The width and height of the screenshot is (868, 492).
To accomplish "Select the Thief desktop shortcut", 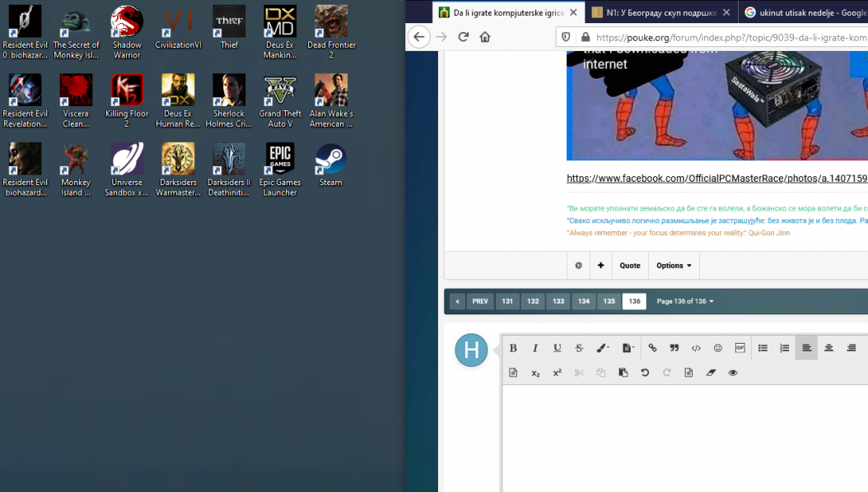I will (x=229, y=28).
